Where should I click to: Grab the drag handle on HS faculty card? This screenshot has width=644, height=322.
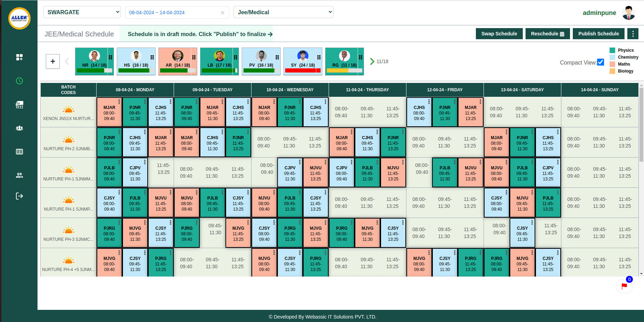click(152, 57)
